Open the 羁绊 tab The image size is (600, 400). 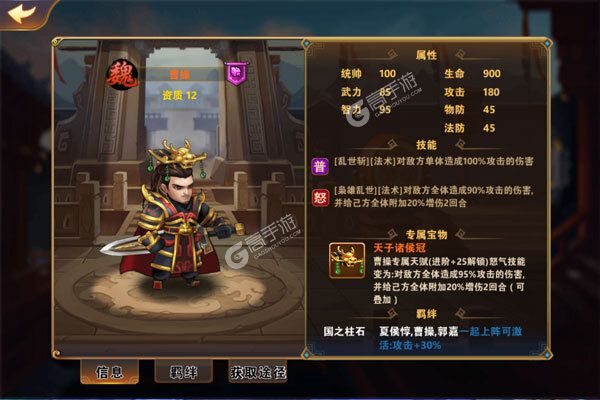pos(183,372)
